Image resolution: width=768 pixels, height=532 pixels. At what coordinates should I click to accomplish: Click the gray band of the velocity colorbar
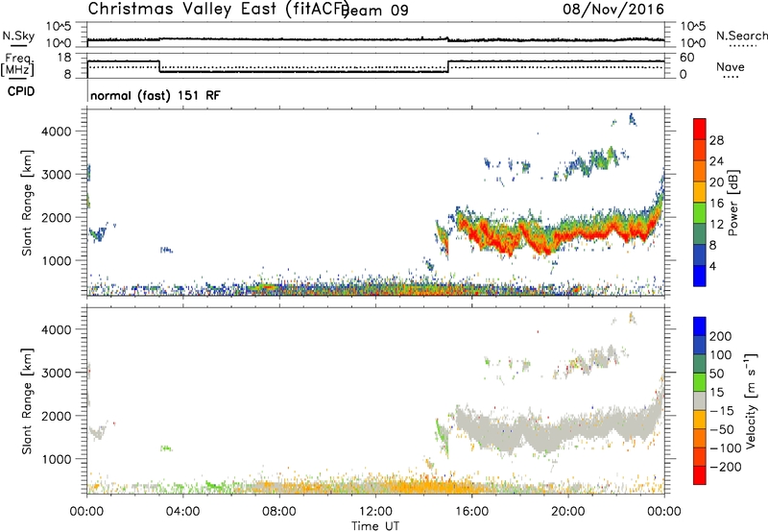(700, 400)
